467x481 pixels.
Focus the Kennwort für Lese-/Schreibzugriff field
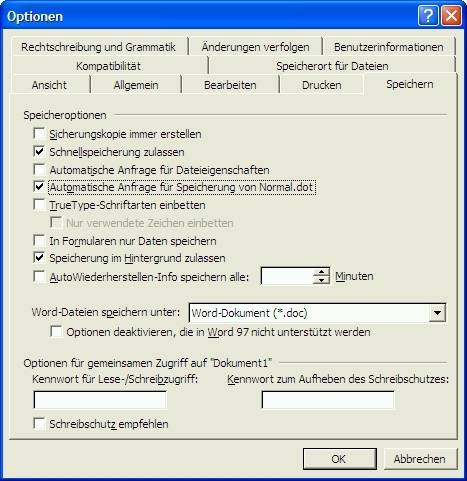click(x=100, y=400)
